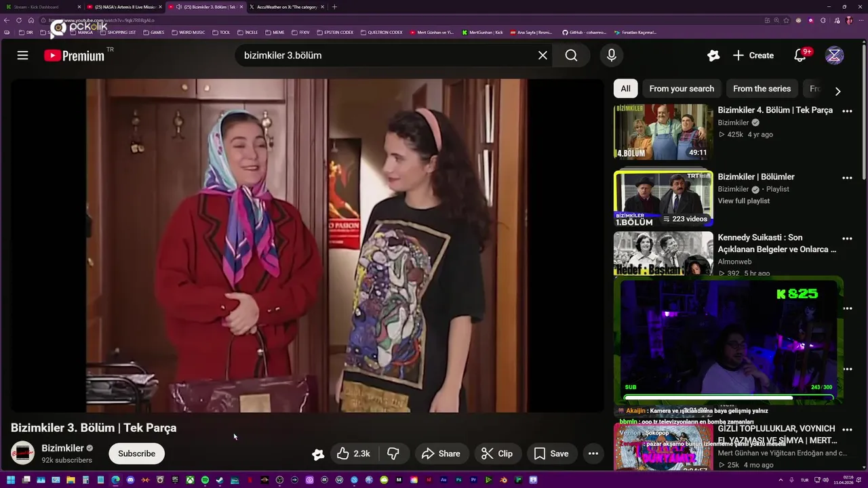
Task: Open the GitHub bookmark
Action: pyautogui.click(x=584, y=33)
